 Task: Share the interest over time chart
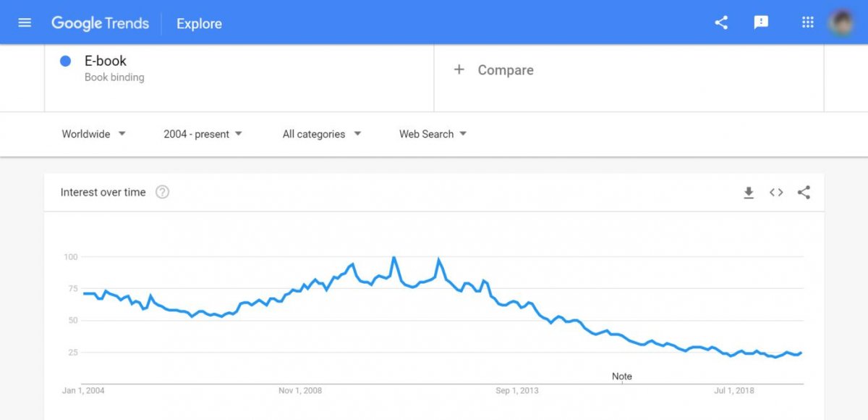point(804,193)
